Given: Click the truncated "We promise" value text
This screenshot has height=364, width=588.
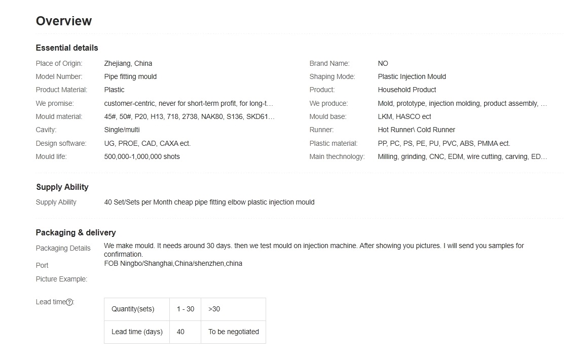Looking at the screenshot, I should [x=189, y=103].
